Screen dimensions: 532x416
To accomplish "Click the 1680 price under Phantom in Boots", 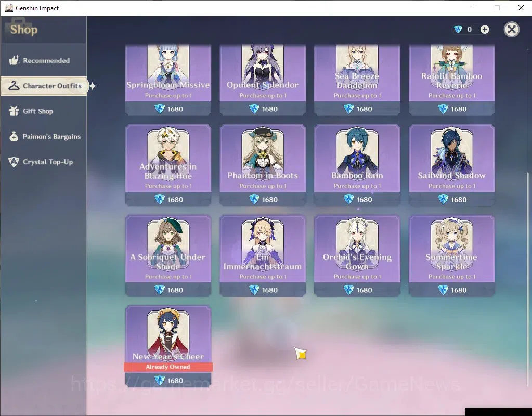I will tap(270, 200).
